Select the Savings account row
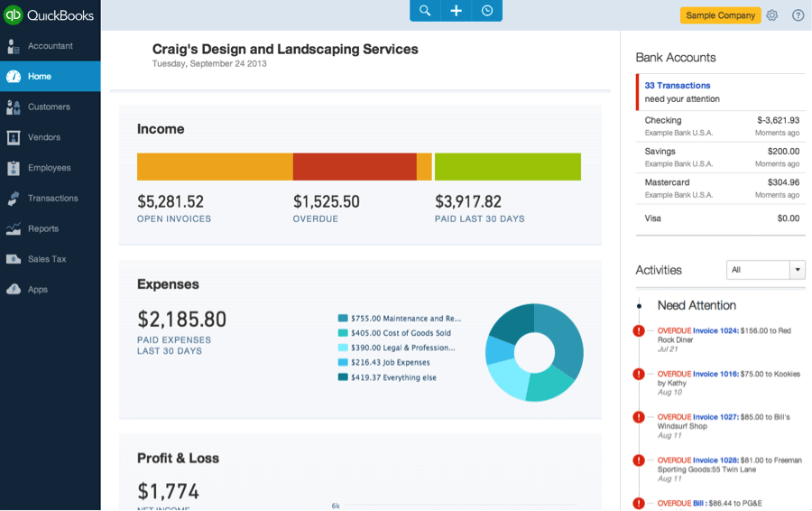This screenshot has height=511, width=812. tap(720, 157)
